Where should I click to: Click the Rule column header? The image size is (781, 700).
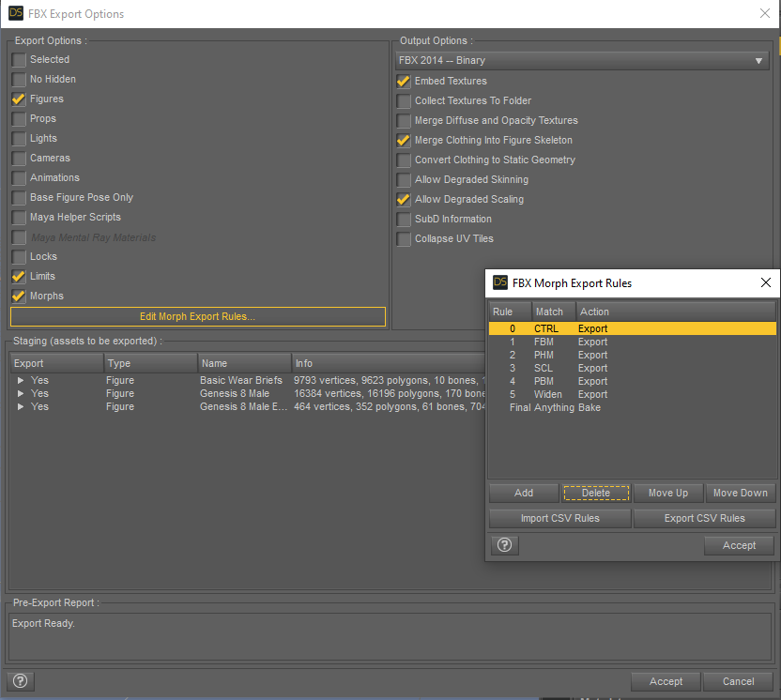(510, 312)
